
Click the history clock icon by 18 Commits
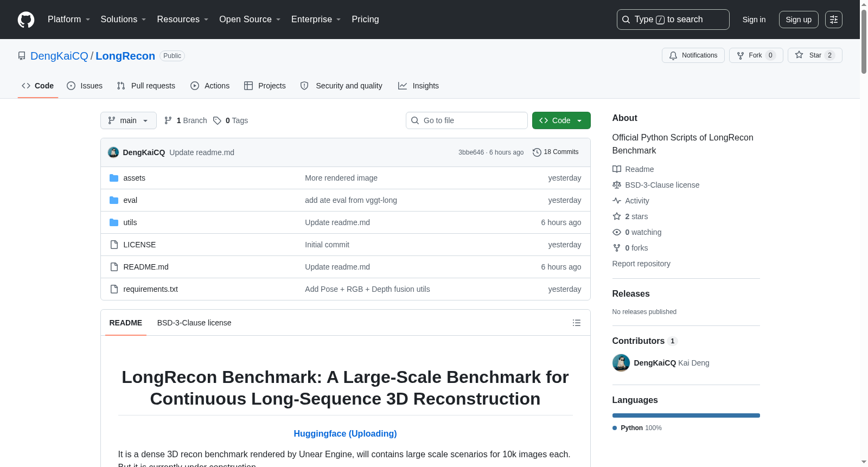coord(537,152)
